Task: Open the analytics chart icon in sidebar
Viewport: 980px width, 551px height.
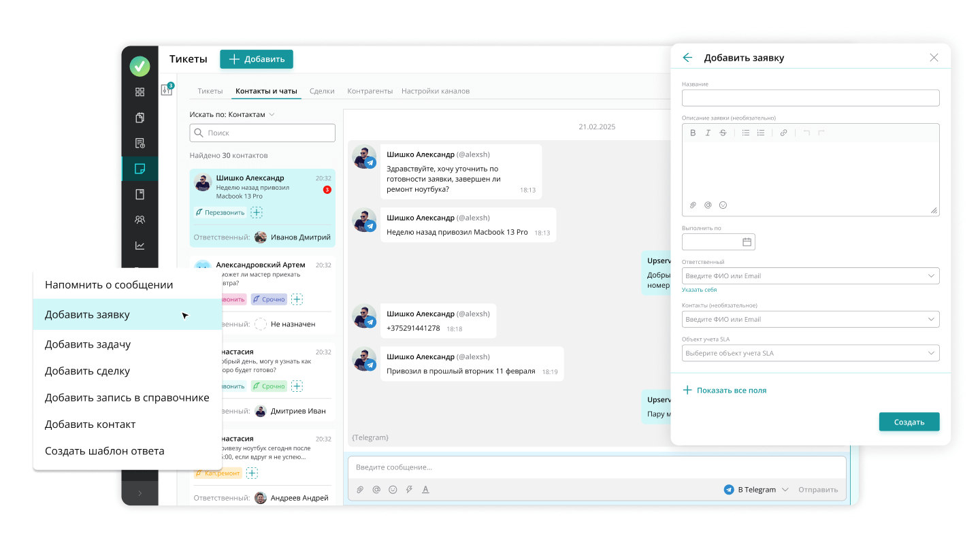Action: [140, 246]
